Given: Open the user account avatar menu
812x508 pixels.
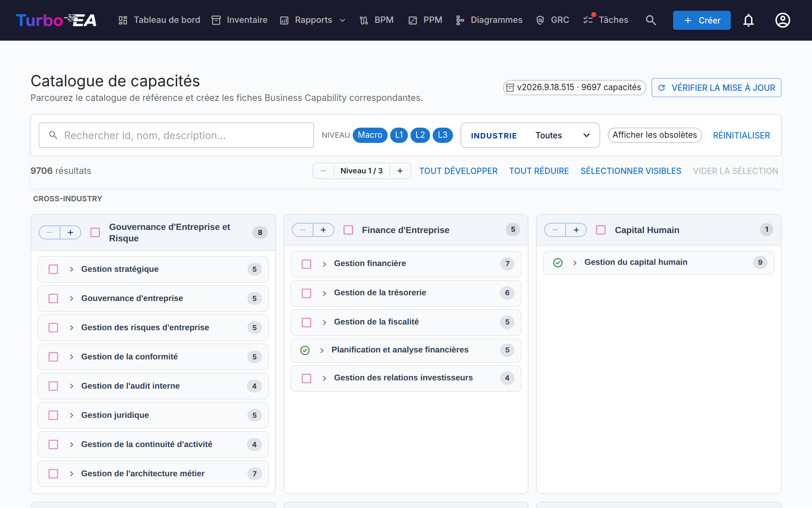Looking at the screenshot, I should 783,20.
